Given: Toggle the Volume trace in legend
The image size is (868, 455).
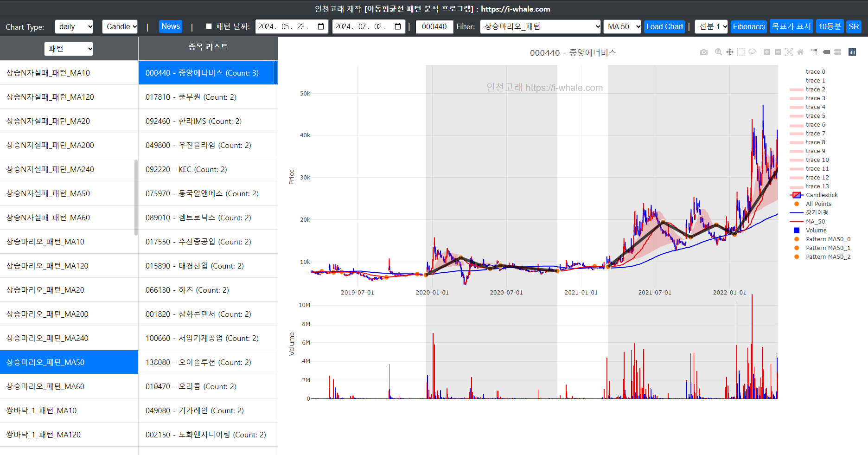Looking at the screenshot, I should pyautogui.click(x=816, y=231).
